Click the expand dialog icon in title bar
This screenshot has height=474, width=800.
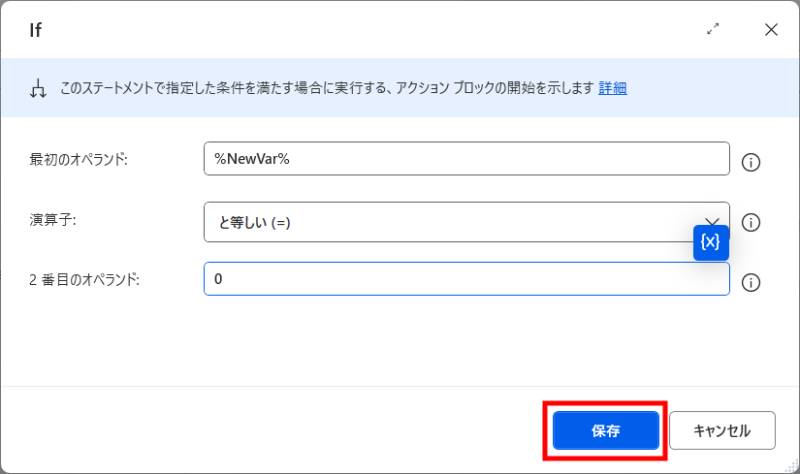click(713, 30)
